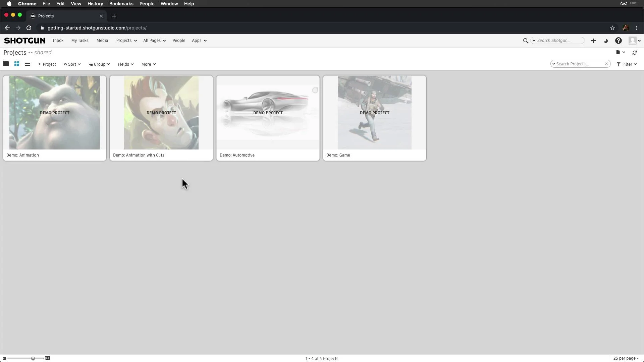The height and width of the screenshot is (362, 644).
Task: Toggle the Fields selector panel
Action: (x=126, y=64)
